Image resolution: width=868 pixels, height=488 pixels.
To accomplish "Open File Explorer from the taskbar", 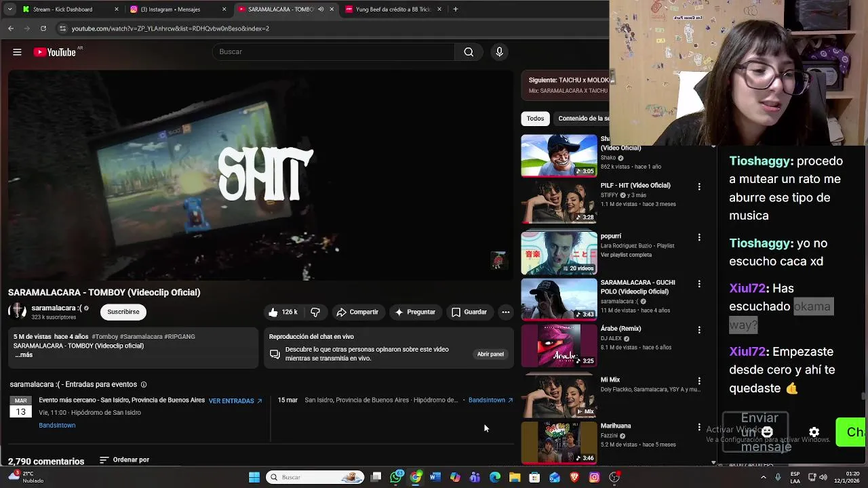I will point(515,477).
